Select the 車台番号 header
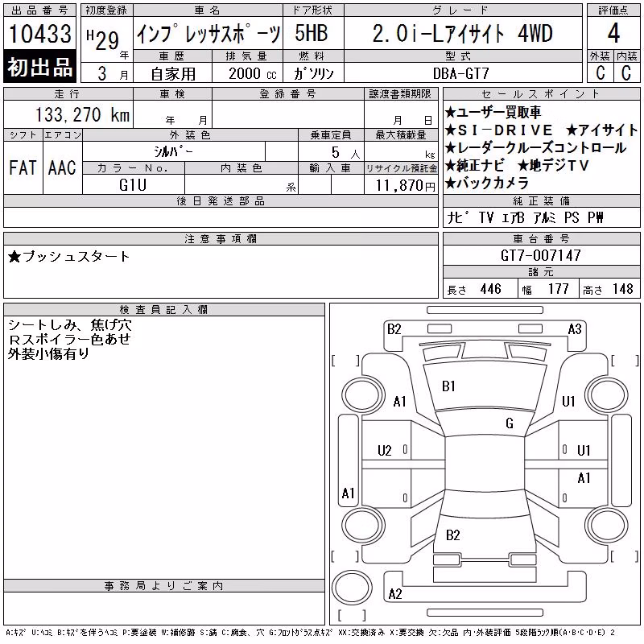 pyautogui.click(x=541, y=238)
